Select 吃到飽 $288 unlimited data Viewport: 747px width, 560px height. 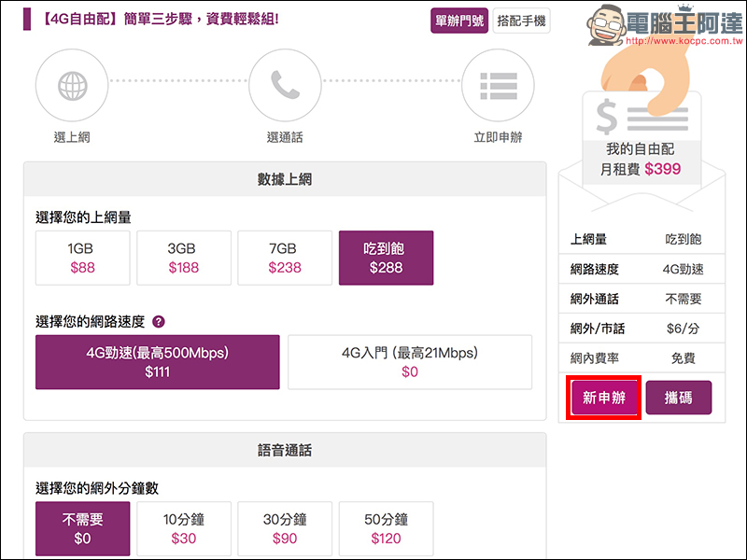[386, 259]
